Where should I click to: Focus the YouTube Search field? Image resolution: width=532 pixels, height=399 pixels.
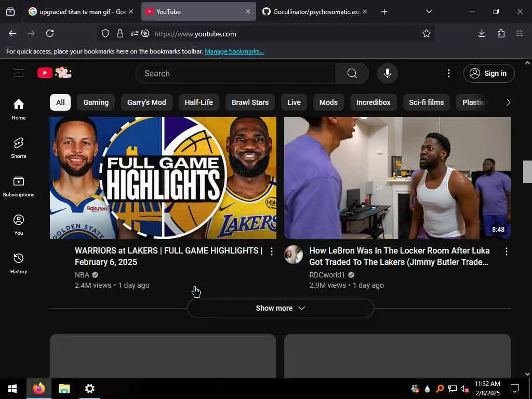[236, 73]
